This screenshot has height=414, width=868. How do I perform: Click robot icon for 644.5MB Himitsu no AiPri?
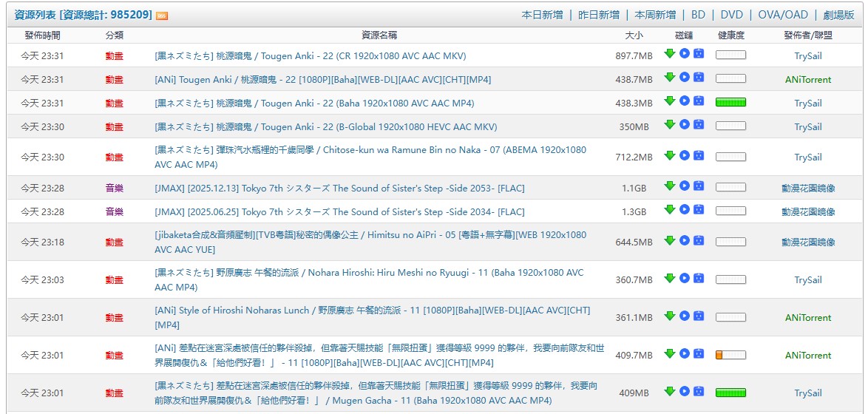tap(699, 240)
